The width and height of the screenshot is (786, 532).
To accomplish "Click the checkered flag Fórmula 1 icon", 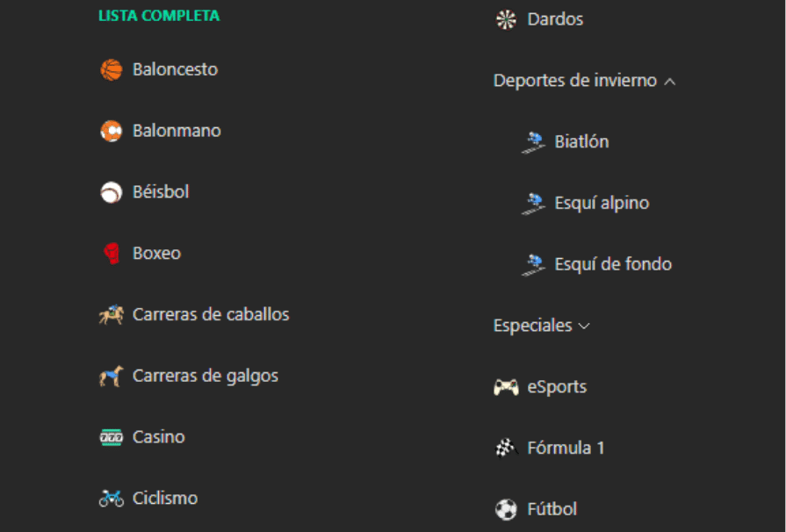I will pos(507,449).
